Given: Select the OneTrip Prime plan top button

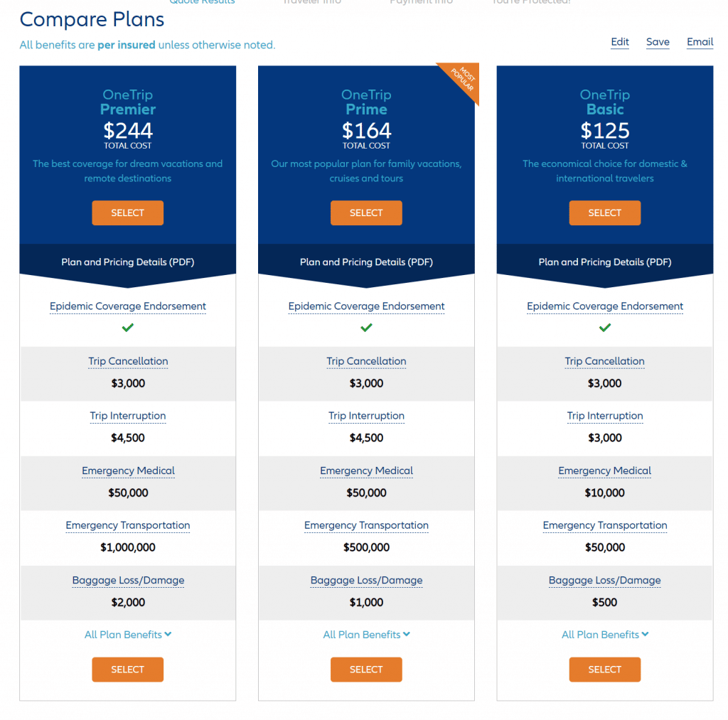Looking at the screenshot, I should pos(366,213).
